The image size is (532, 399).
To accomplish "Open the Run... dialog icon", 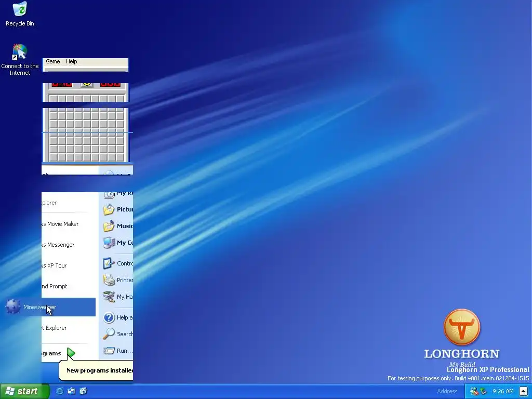I will tap(109, 351).
